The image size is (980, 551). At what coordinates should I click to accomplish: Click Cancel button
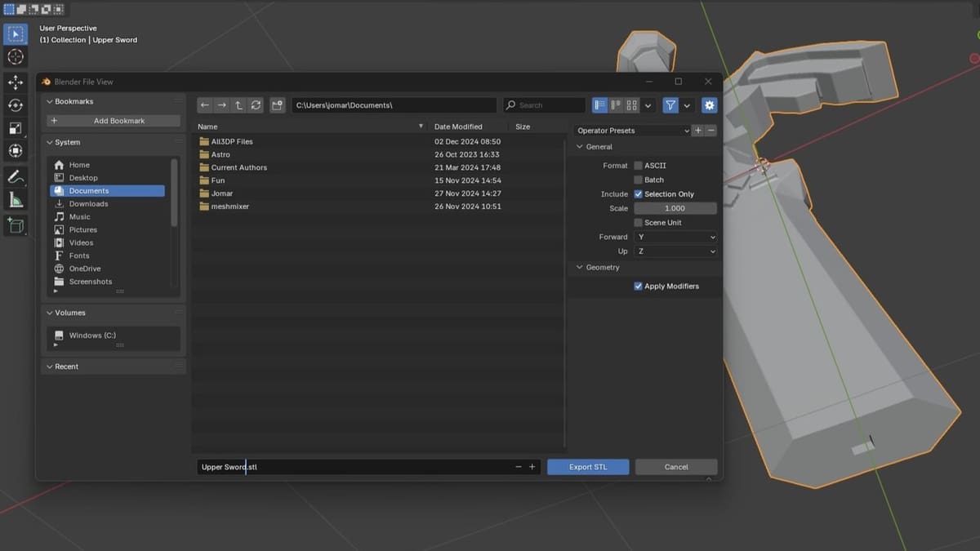click(x=676, y=467)
